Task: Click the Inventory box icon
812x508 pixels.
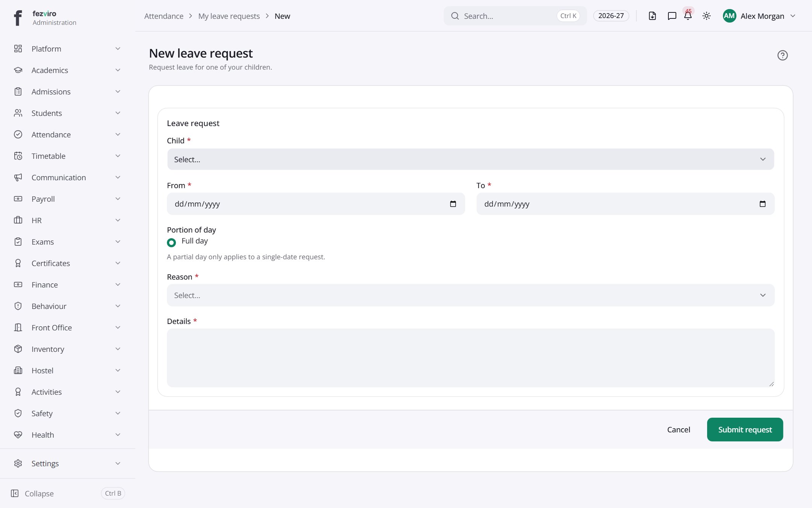Action: [x=18, y=349]
